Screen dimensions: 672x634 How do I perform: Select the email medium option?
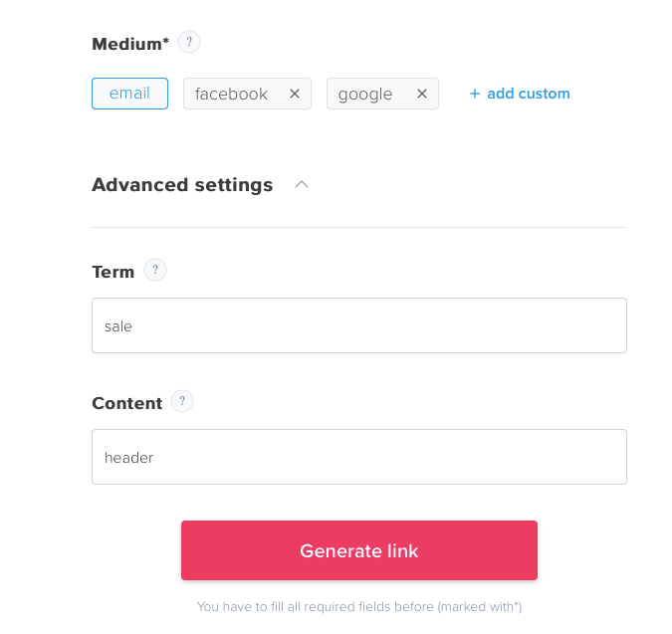pos(129,94)
